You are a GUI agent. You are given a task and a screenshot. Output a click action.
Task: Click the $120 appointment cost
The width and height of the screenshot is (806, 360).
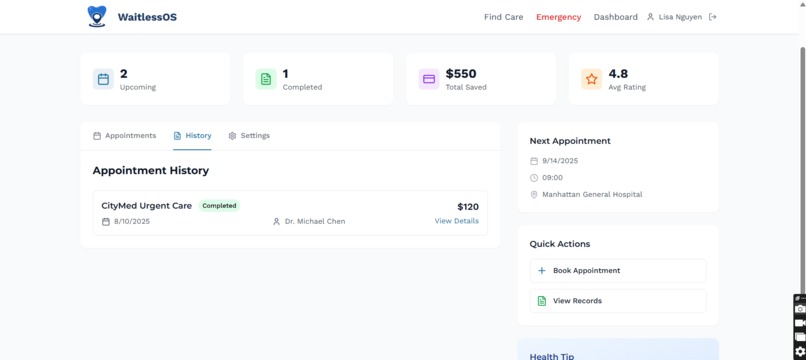point(468,207)
